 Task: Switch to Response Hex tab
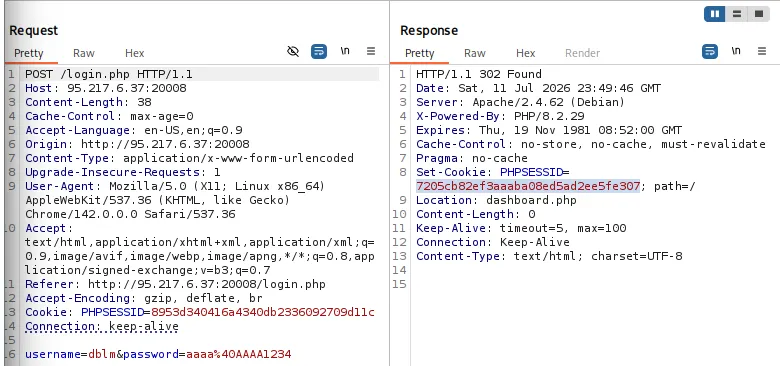525,53
